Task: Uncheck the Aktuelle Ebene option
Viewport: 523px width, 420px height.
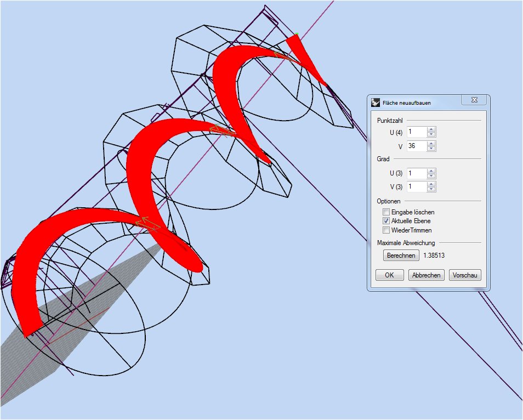Action: click(x=386, y=220)
